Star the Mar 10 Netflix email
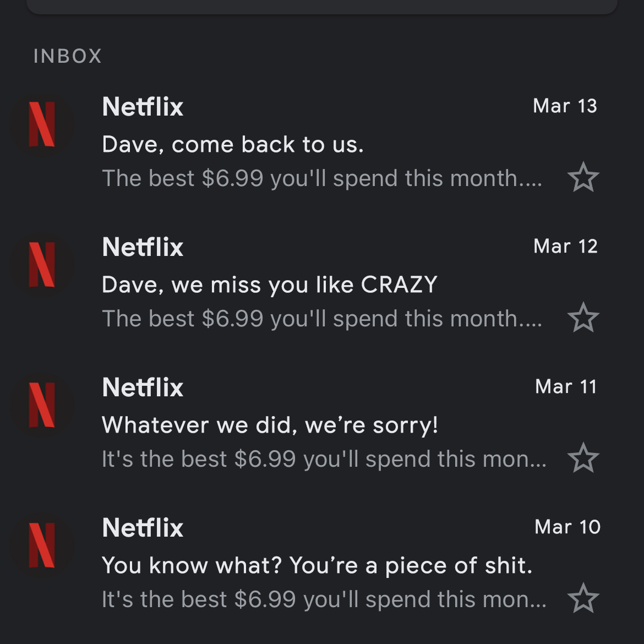This screenshot has height=644, width=644. tap(583, 598)
